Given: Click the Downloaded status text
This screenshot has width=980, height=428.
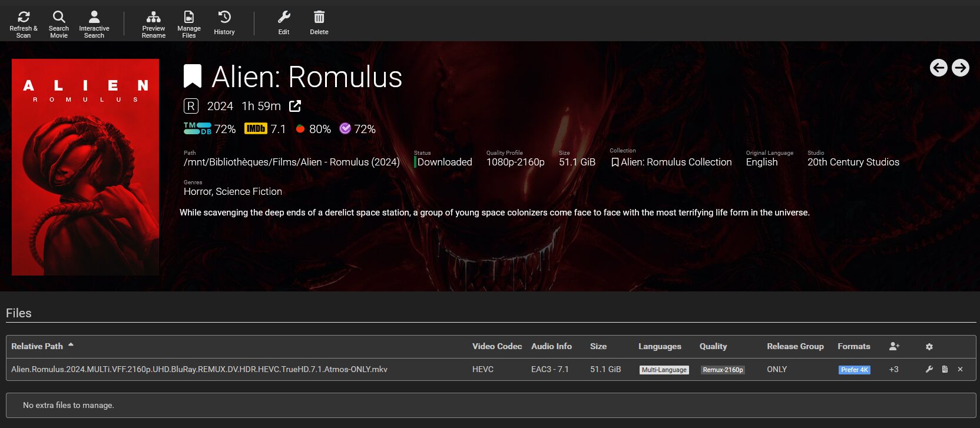Looking at the screenshot, I should 445,162.
